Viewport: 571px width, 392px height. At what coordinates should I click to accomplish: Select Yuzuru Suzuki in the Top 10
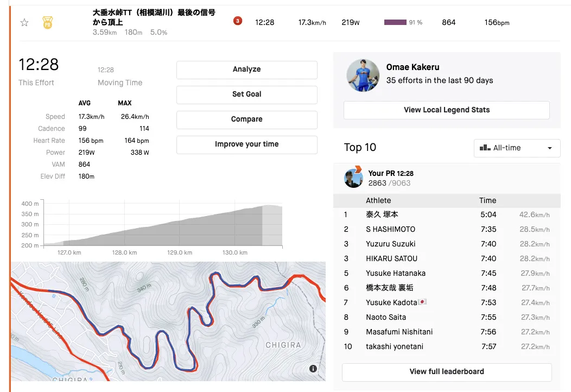[x=390, y=244]
